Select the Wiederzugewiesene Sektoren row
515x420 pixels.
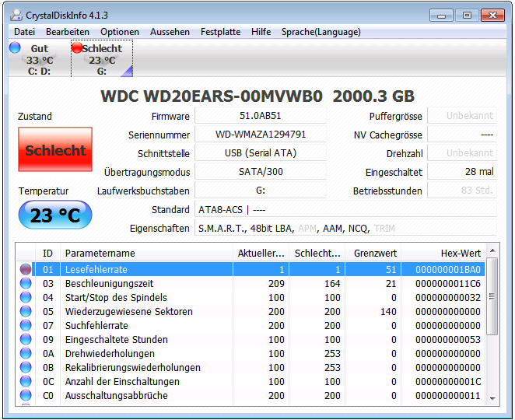tap(250, 311)
